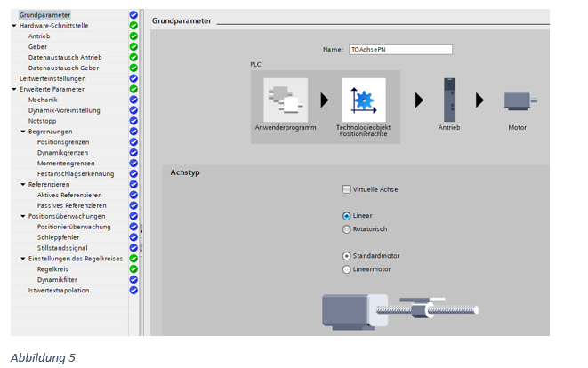Open the Positionierüberwachung entry
This screenshot has height=368, width=588.
click(x=74, y=227)
